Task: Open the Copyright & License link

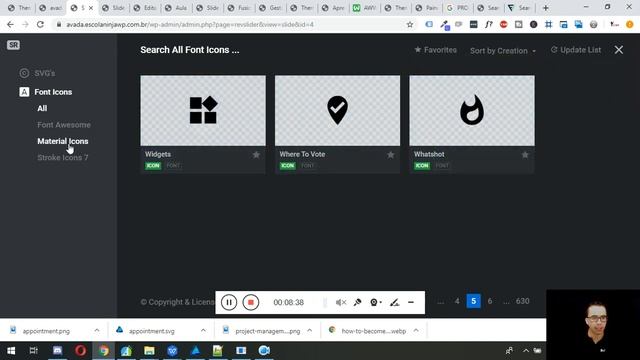Action: coord(178,302)
